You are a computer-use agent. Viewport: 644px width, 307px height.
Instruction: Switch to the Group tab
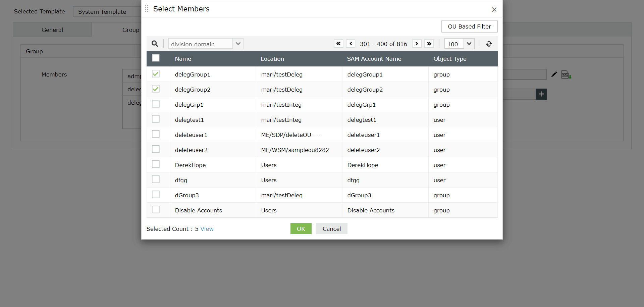click(x=130, y=30)
